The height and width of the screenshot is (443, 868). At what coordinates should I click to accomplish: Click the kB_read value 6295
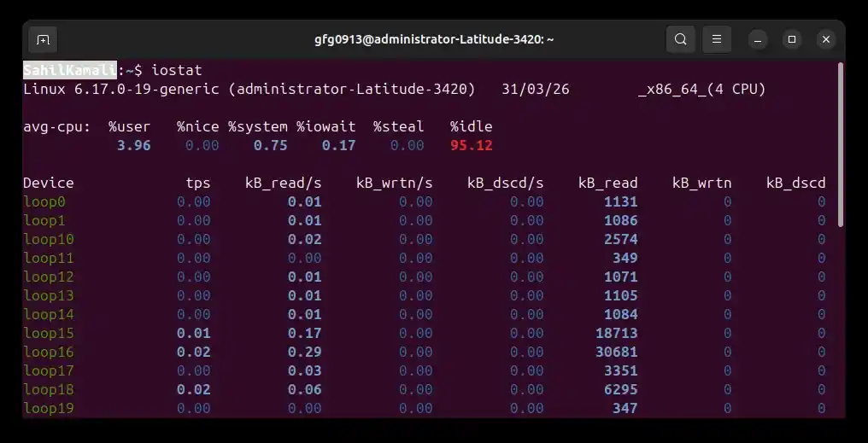click(620, 390)
